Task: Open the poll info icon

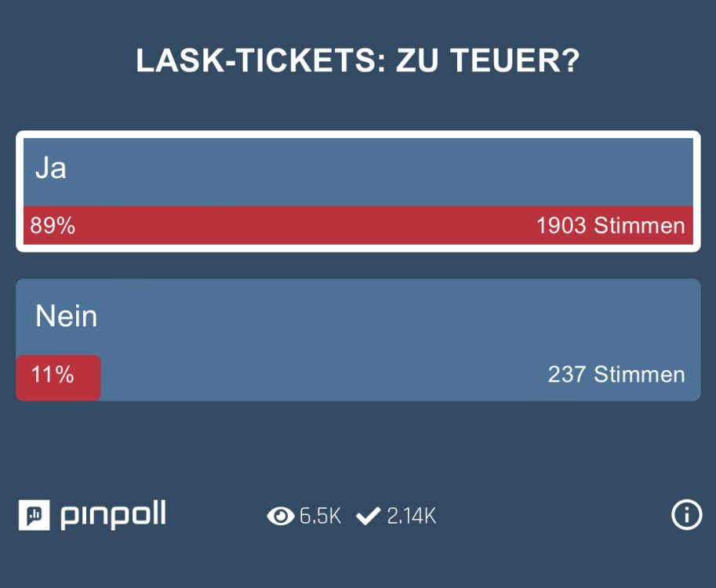Action: click(x=686, y=515)
